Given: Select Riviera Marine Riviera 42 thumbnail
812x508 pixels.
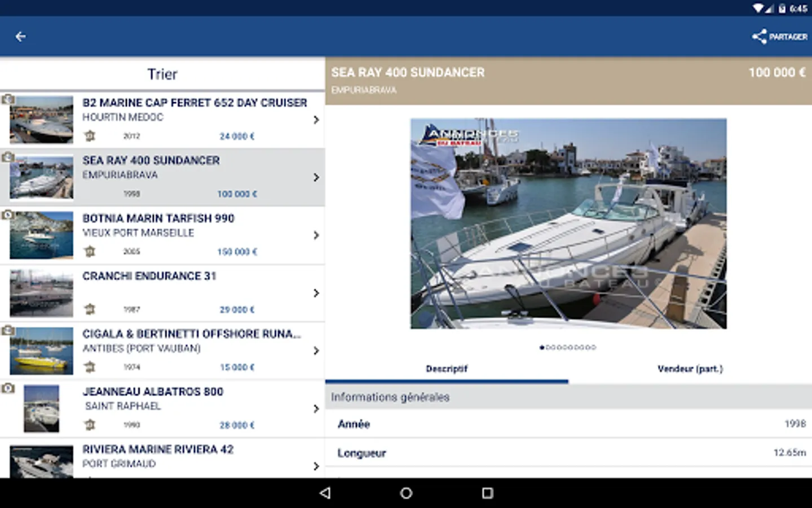Looking at the screenshot, I should click(x=41, y=462).
